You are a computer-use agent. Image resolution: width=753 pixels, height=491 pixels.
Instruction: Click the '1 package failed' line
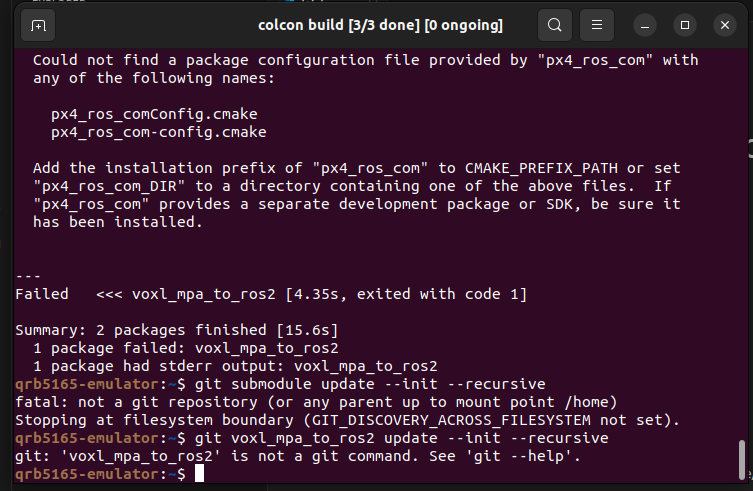click(x=186, y=348)
